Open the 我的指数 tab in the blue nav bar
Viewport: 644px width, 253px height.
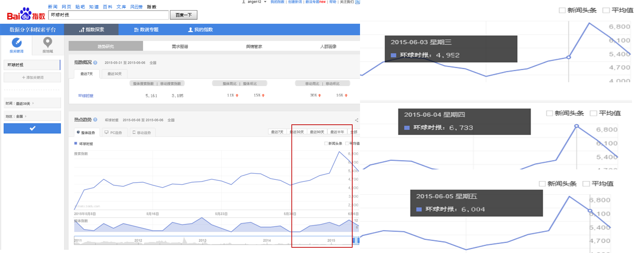click(201, 29)
